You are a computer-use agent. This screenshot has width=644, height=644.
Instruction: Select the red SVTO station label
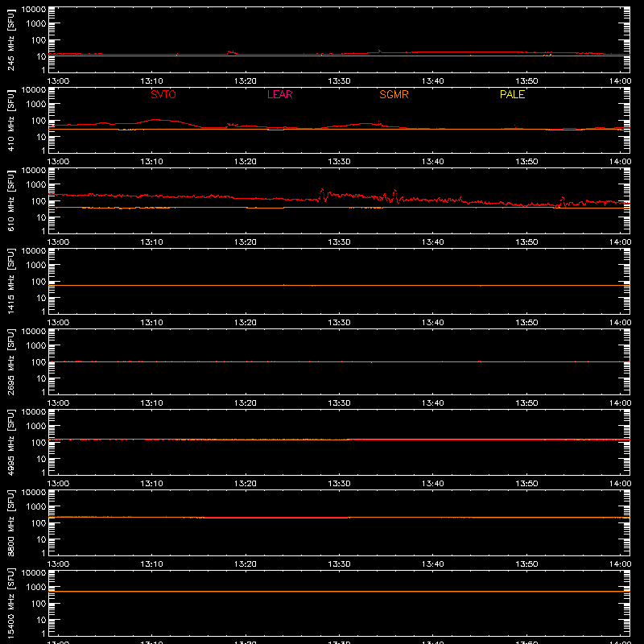163,94
